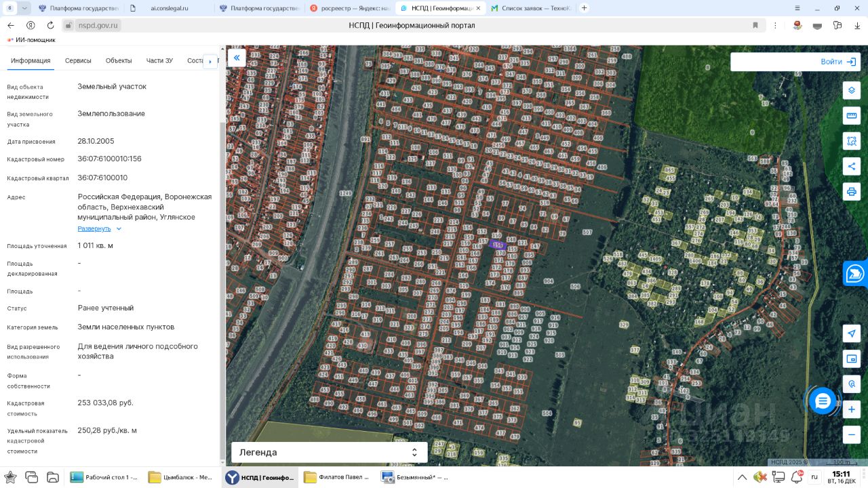Click the highlighted purple parcel on map
This screenshot has width=868, height=488.
pos(497,245)
